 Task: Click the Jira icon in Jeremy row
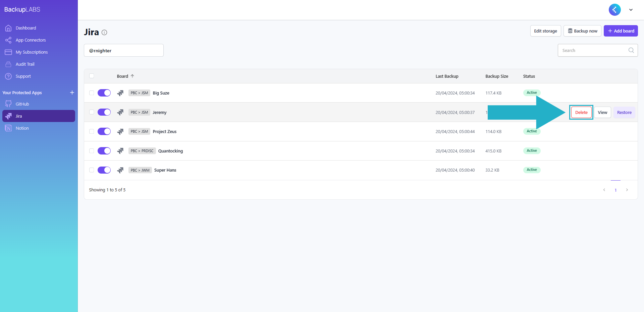click(x=120, y=113)
